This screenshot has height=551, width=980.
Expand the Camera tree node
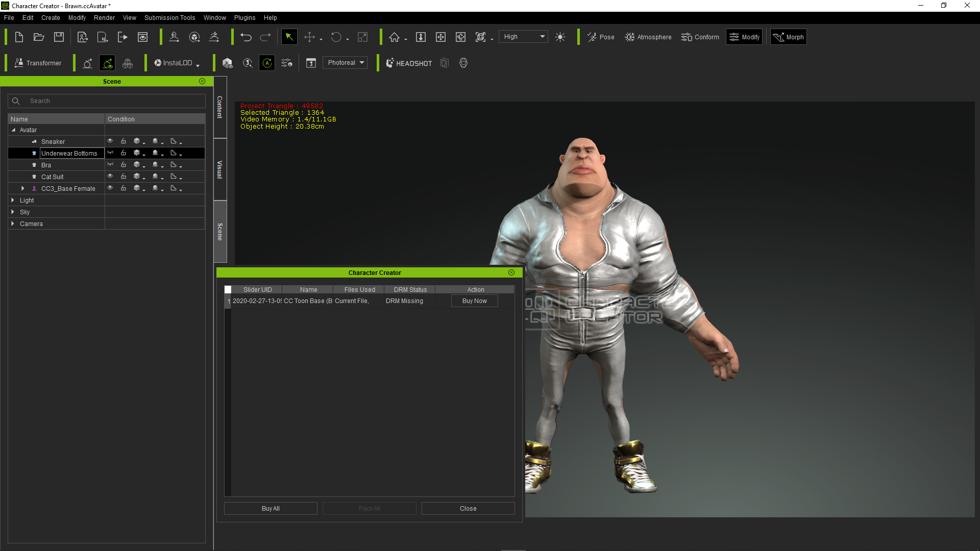pos(13,223)
